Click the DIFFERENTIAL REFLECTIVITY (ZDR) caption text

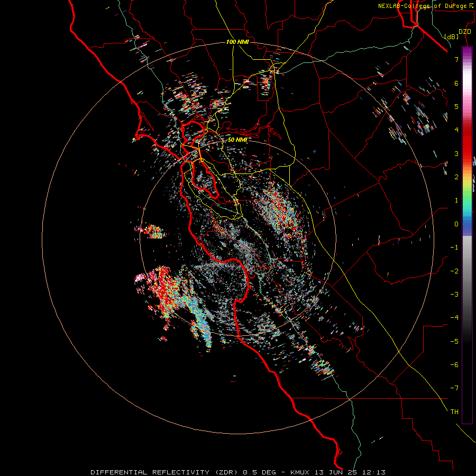click(x=164, y=472)
